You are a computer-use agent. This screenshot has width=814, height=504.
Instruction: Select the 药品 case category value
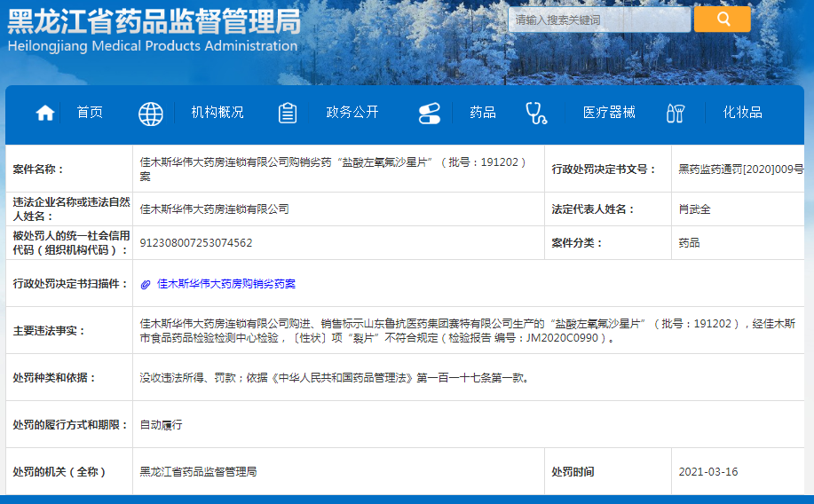[x=689, y=243]
